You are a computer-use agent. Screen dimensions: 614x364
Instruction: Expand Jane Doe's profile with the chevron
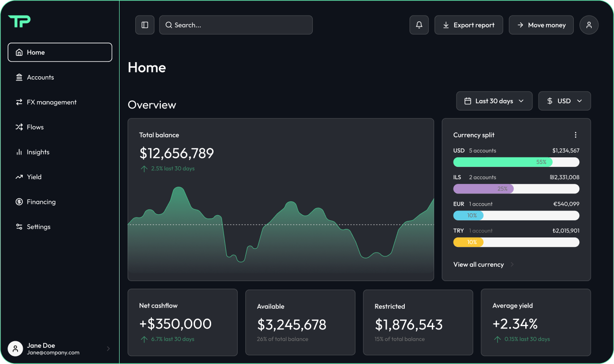tap(108, 348)
